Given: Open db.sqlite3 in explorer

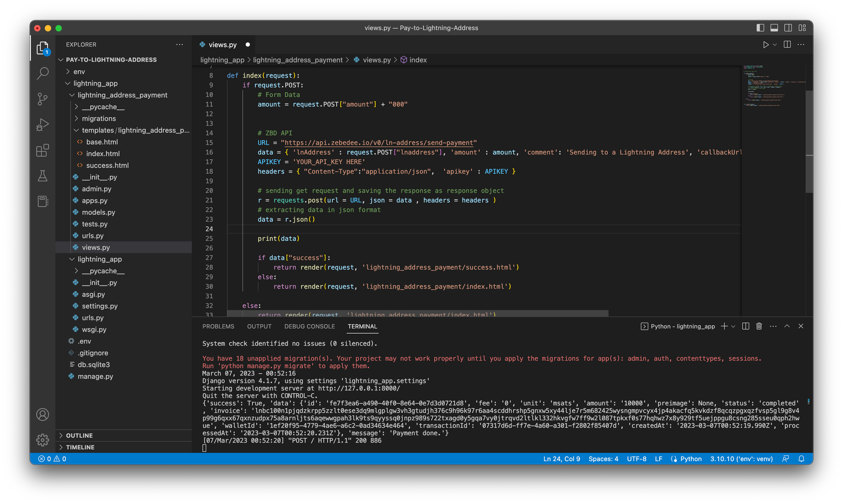Looking at the screenshot, I should [x=94, y=365].
